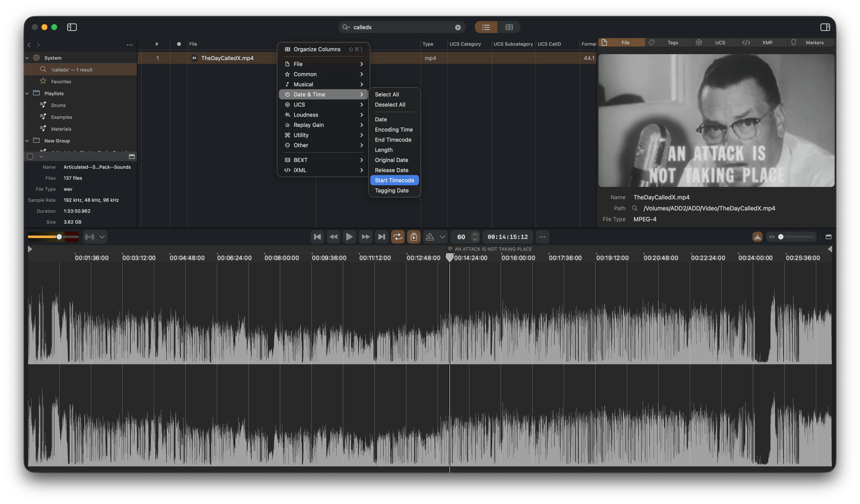The height and width of the screenshot is (504, 860).
Task: Choose Deselect All in Date & Time submenu
Action: (395, 105)
